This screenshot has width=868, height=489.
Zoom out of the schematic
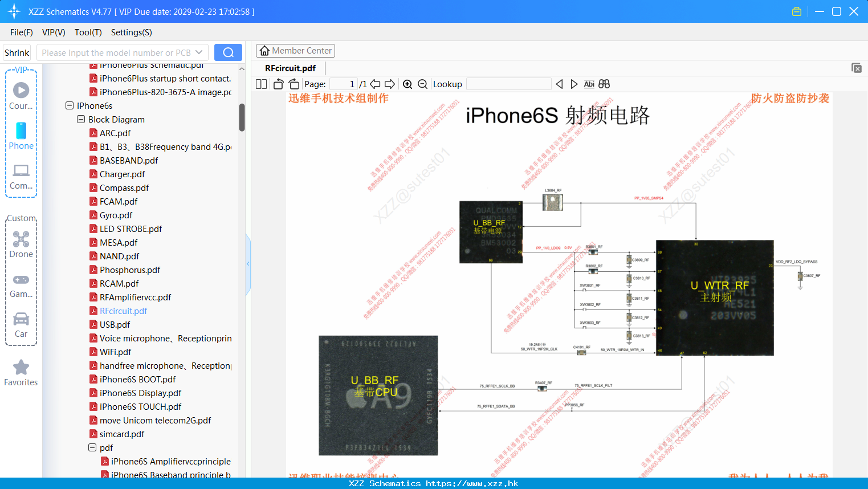tap(423, 84)
